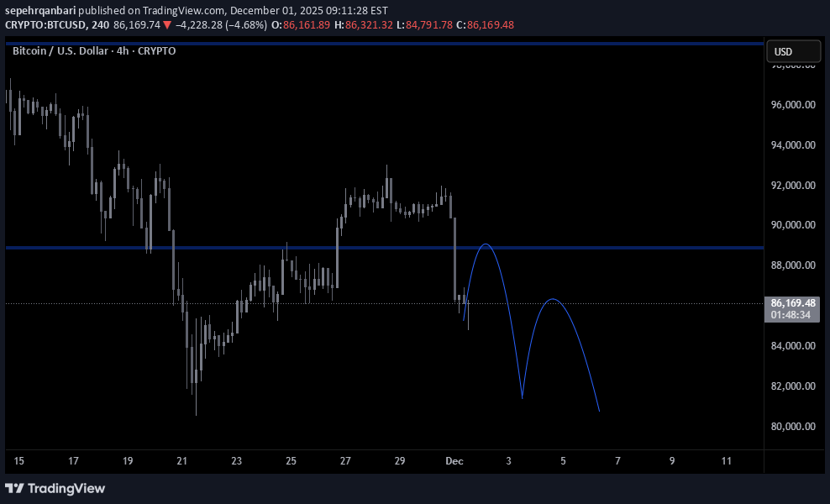Click the sharp trough of the projection curve
This screenshot has height=504, width=830.
coord(523,397)
